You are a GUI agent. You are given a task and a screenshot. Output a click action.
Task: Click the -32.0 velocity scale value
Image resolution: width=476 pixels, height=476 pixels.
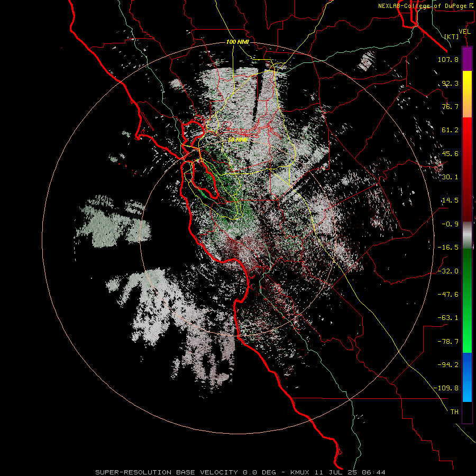pyautogui.click(x=448, y=271)
